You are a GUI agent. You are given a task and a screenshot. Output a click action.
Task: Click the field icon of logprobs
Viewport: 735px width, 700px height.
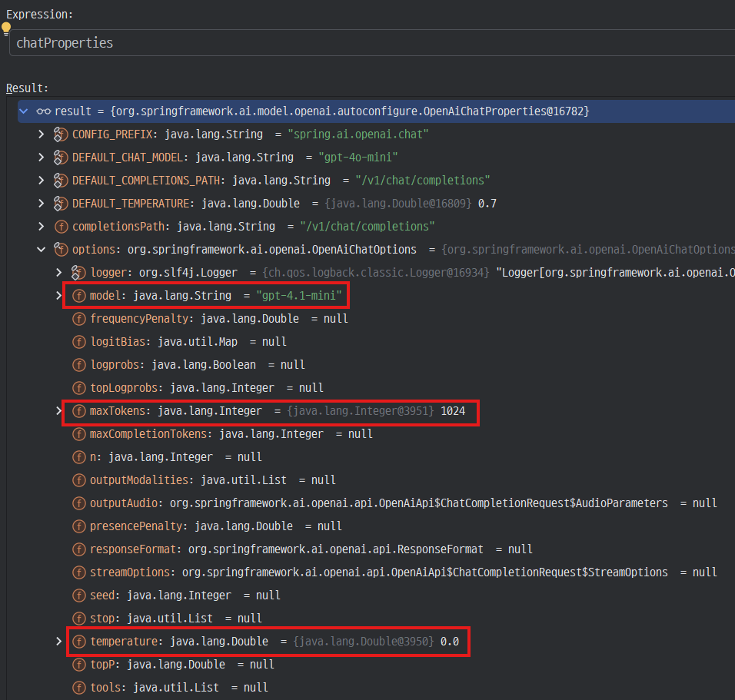78,364
